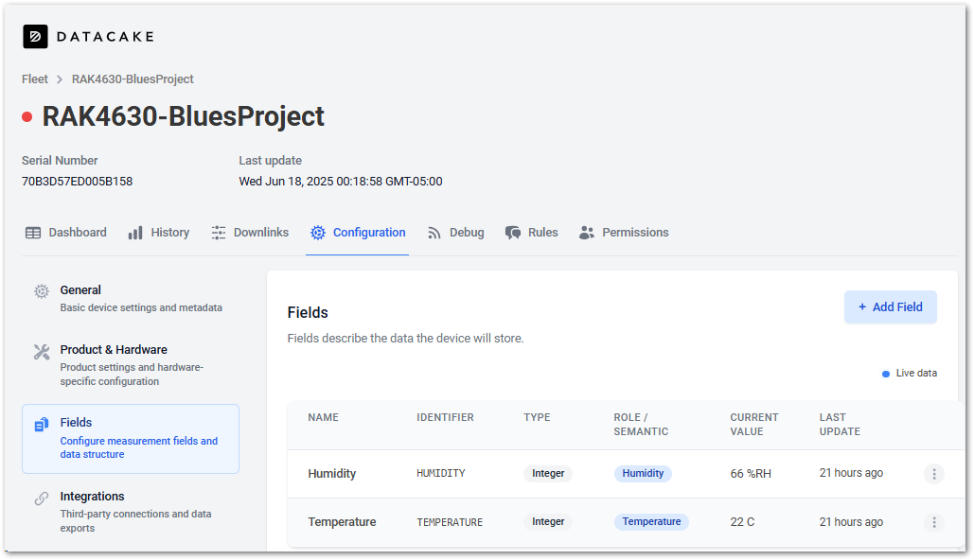974x560 pixels.
Task: Click the breadcrumb chevron after Fleet
Action: click(60, 79)
